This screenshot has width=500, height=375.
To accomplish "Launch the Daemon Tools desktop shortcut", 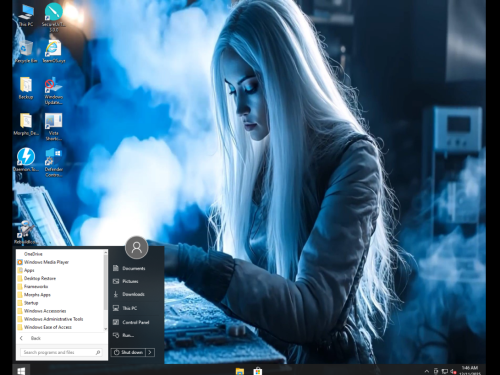I will point(26,160).
